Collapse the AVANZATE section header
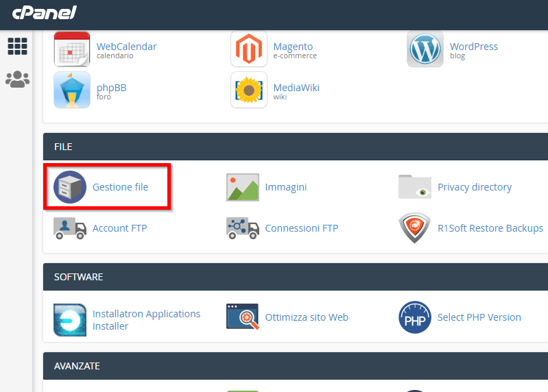548x392 pixels. 296,366
